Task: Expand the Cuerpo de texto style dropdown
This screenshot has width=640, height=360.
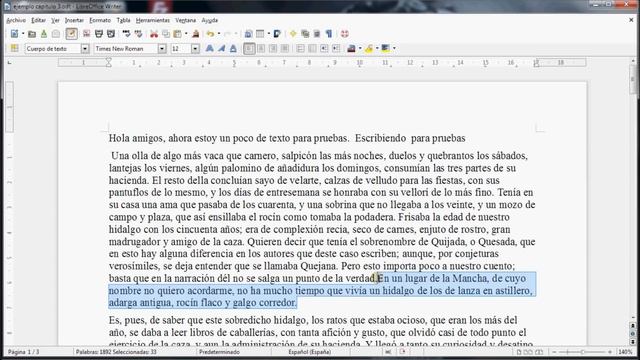Action: point(85,49)
